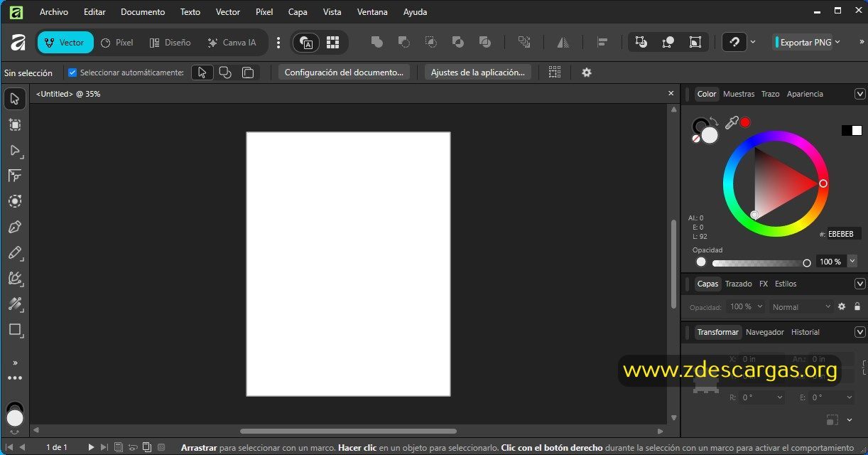Toggle the cycle selection box button
Screen dimensions: 868x455
pos(695,43)
